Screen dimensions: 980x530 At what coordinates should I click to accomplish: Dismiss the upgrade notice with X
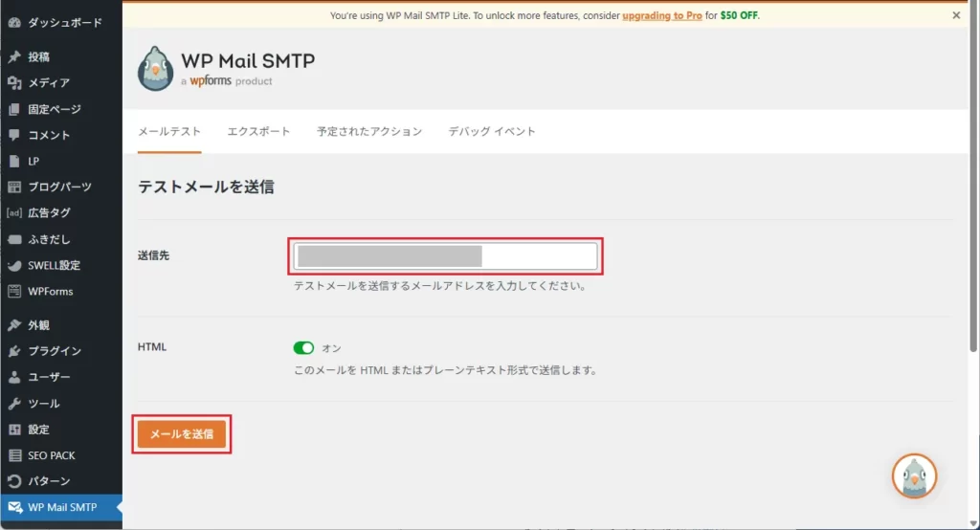click(956, 15)
